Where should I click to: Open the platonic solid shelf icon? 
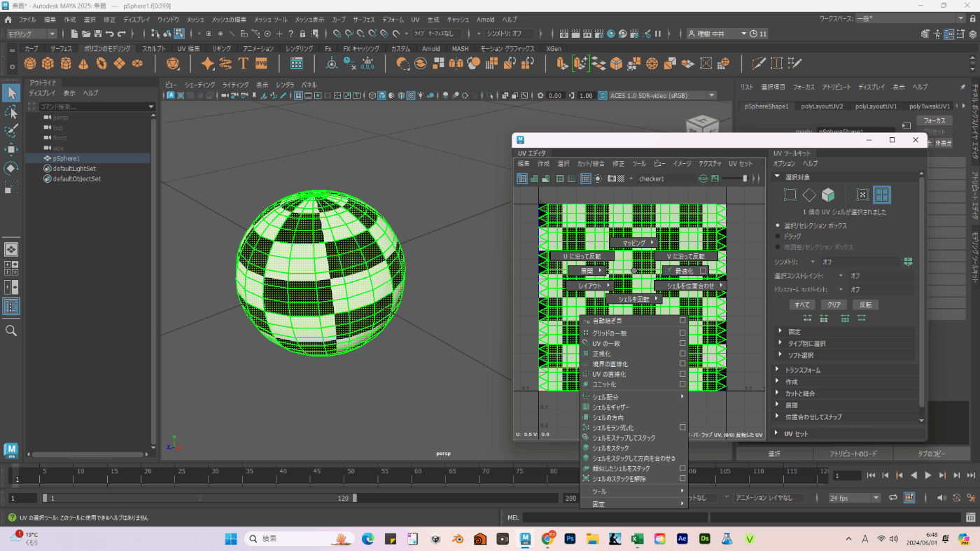173,64
